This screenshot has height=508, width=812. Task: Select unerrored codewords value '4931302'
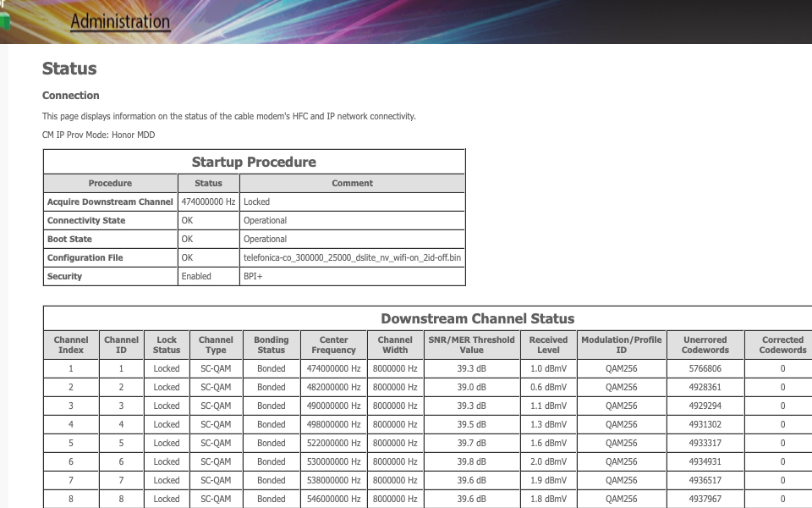click(x=705, y=424)
